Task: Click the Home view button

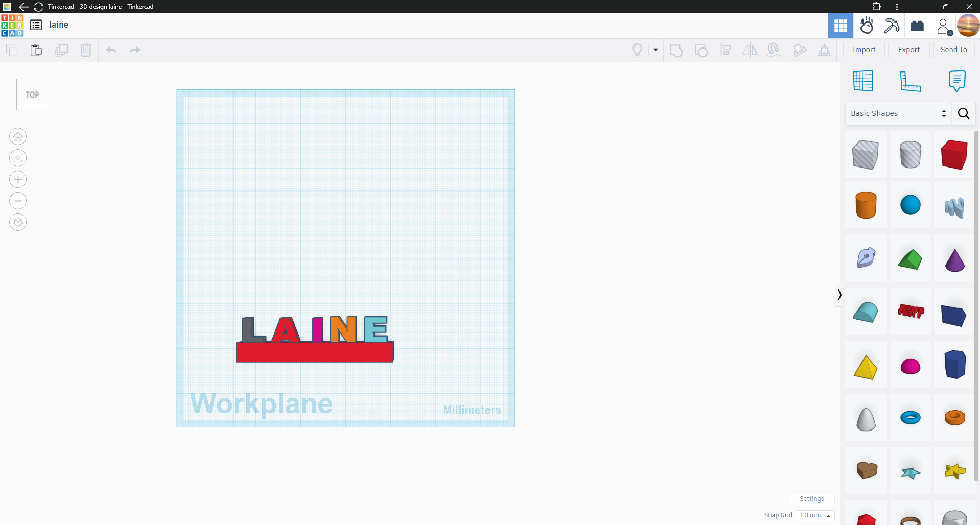Action: click(x=18, y=137)
